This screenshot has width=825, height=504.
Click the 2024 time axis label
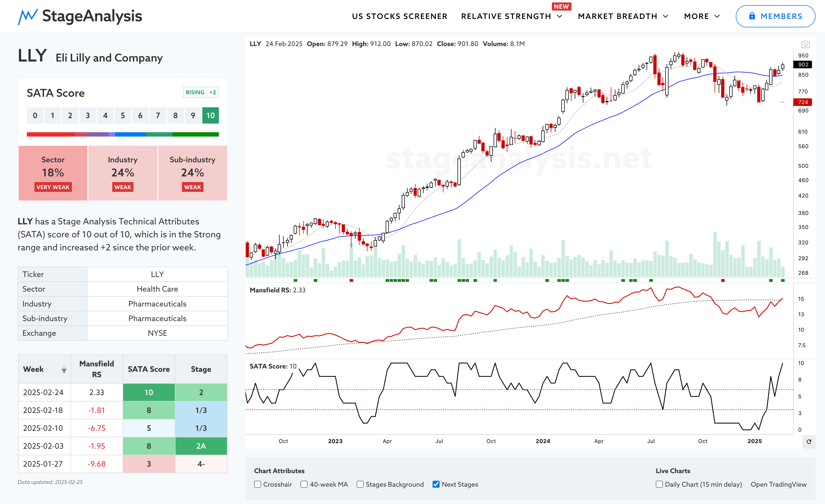543,441
